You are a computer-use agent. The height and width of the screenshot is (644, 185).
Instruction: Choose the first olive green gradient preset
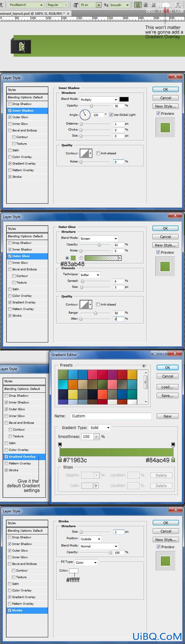pyautogui.click(x=63, y=375)
